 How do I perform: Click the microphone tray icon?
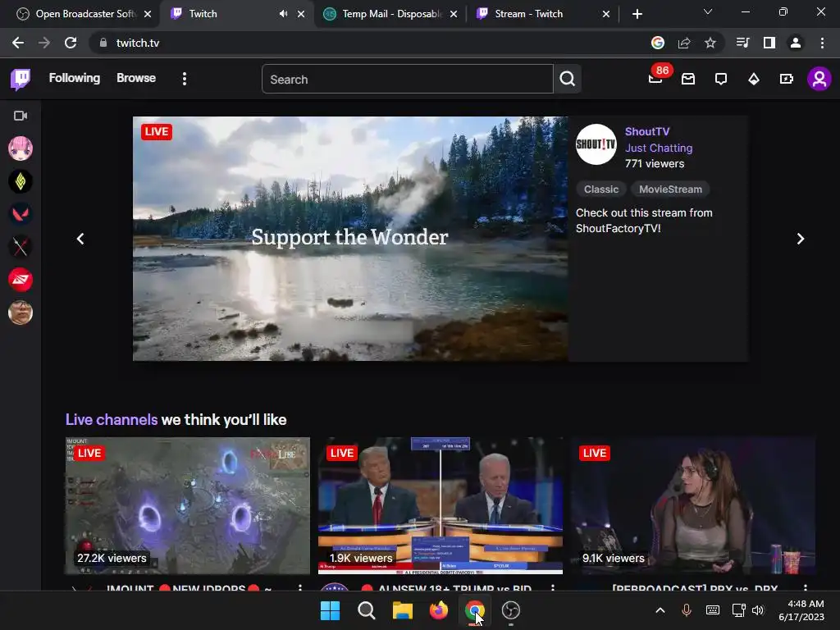coord(687,610)
